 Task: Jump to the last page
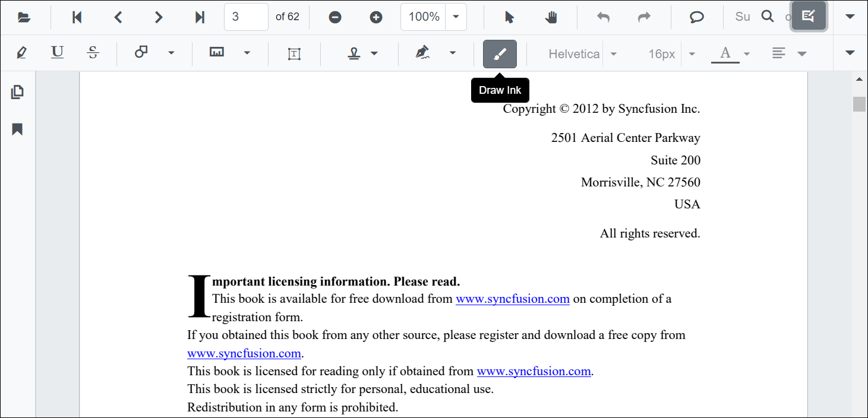[x=200, y=17]
